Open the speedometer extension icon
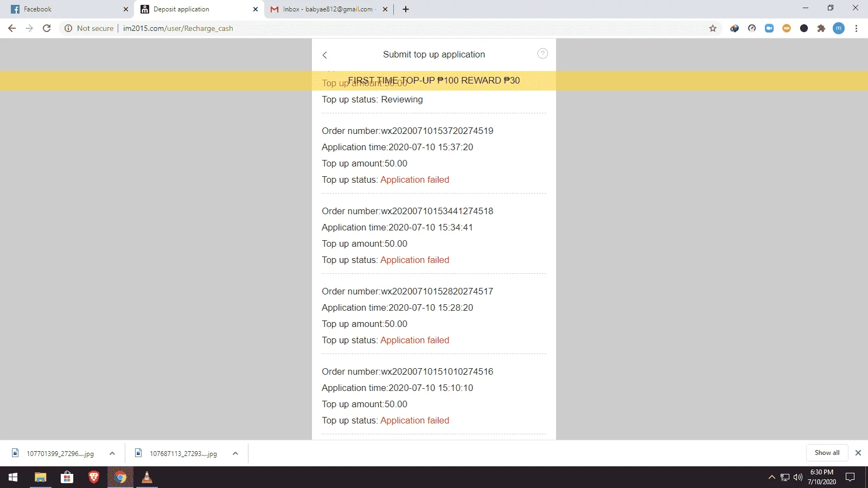Viewport: 868px width, 488px height. point(752,28)
